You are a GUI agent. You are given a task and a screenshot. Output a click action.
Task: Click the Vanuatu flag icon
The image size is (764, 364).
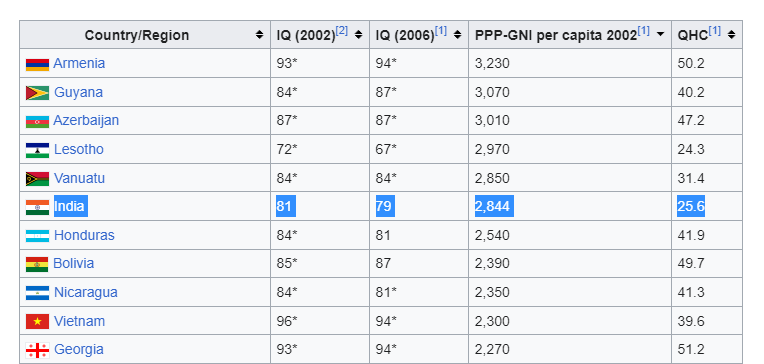point(38,178)
